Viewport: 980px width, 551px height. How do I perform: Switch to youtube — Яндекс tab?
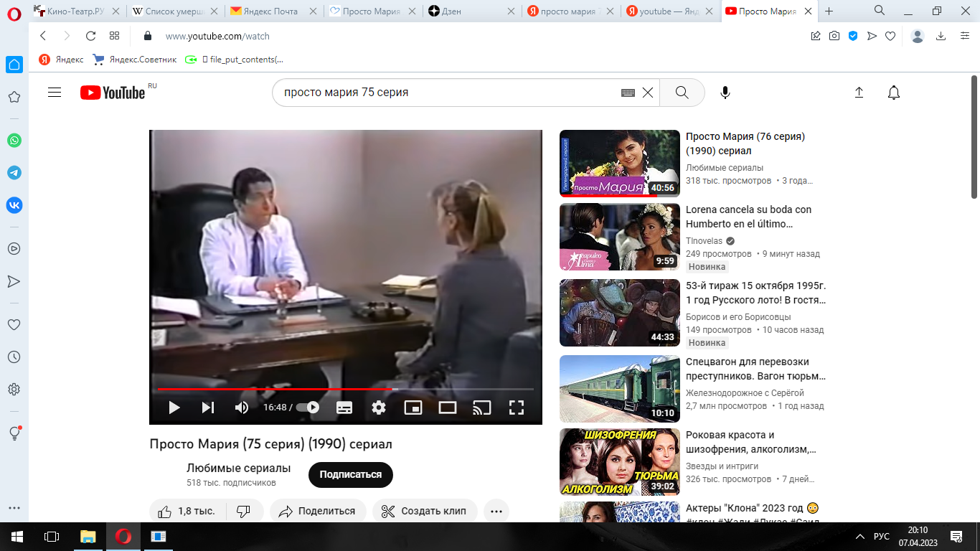(670, 11)
